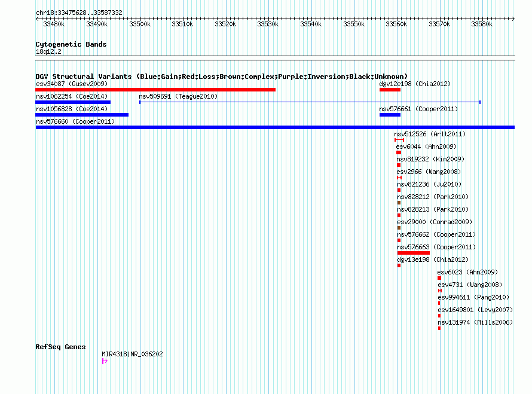This screenshot has height=394, width=532.
Task: Click the 33500k ruler tick label
Action: pyautogui.click(x=140, y=24)
